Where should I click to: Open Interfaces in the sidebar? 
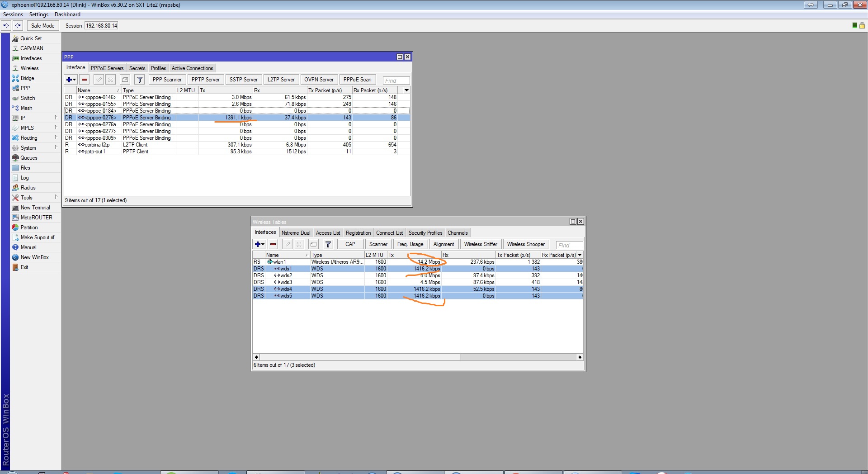point(31,58)
